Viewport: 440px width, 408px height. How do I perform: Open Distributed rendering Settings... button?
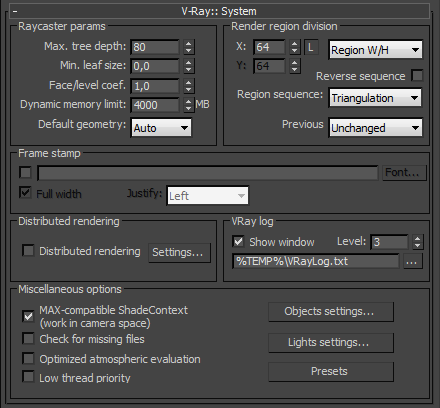point(179,253)
